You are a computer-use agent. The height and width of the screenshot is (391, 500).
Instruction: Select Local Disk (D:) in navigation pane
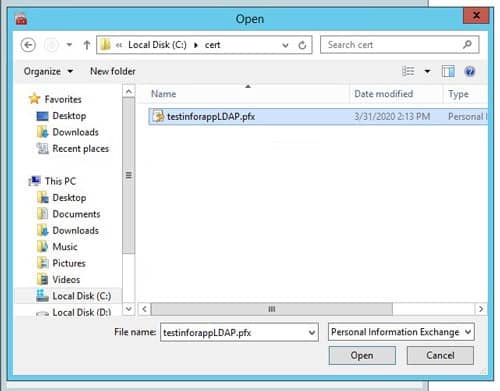coord(82,312)
